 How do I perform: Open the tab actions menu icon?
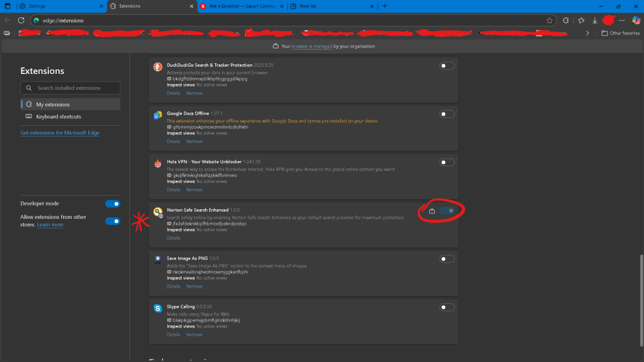(7, 6)
